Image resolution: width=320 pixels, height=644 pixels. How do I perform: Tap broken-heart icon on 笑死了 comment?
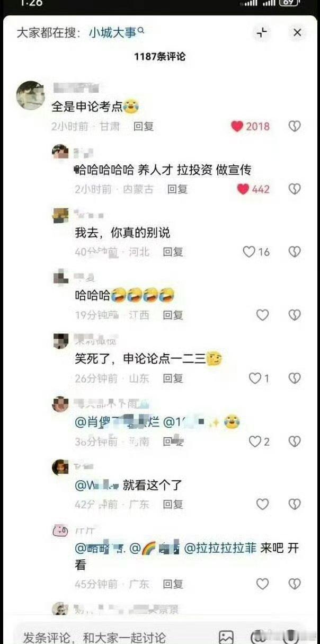[295, 378]
